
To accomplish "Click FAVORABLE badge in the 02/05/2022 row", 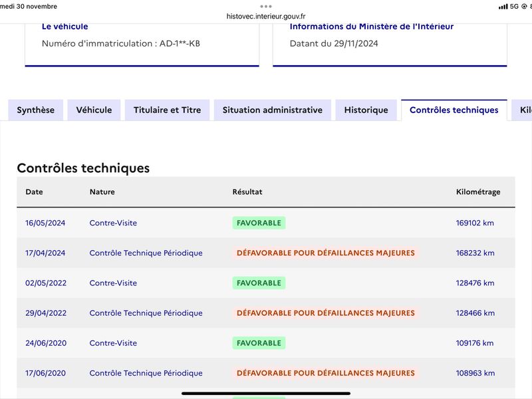I will [259, 283].
